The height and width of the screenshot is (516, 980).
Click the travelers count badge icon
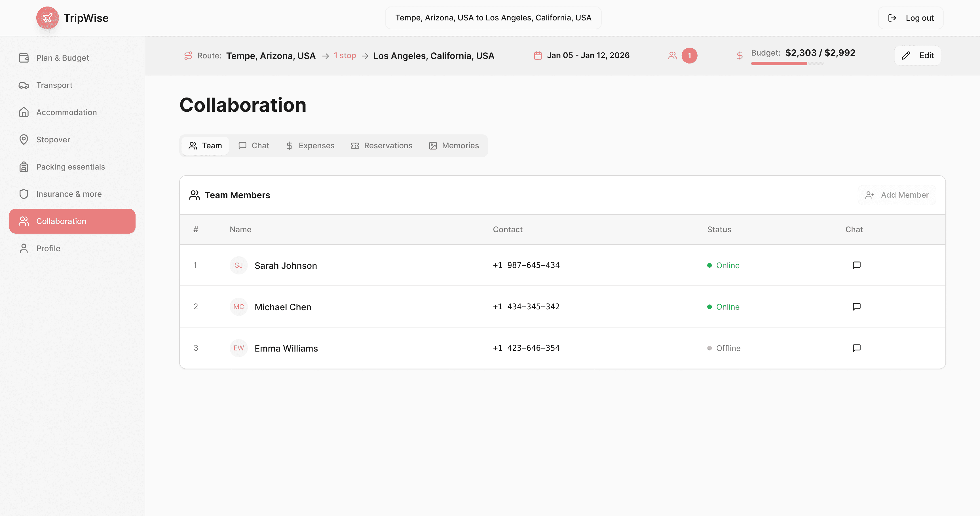click(x=689, y=56)
